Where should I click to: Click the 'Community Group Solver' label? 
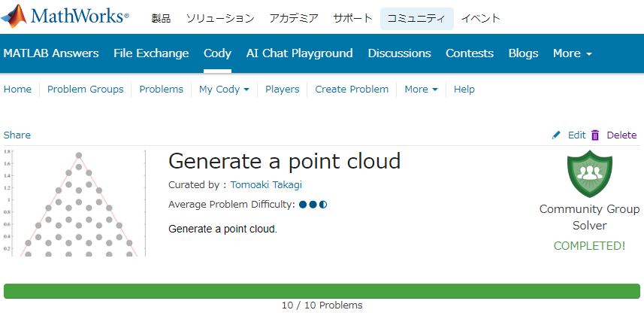[589, 217]
